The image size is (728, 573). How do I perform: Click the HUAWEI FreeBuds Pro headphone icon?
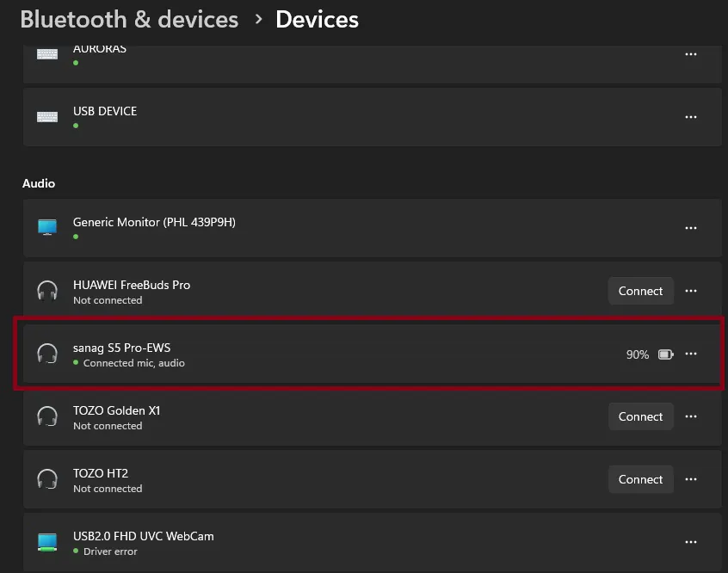point(47,291)
